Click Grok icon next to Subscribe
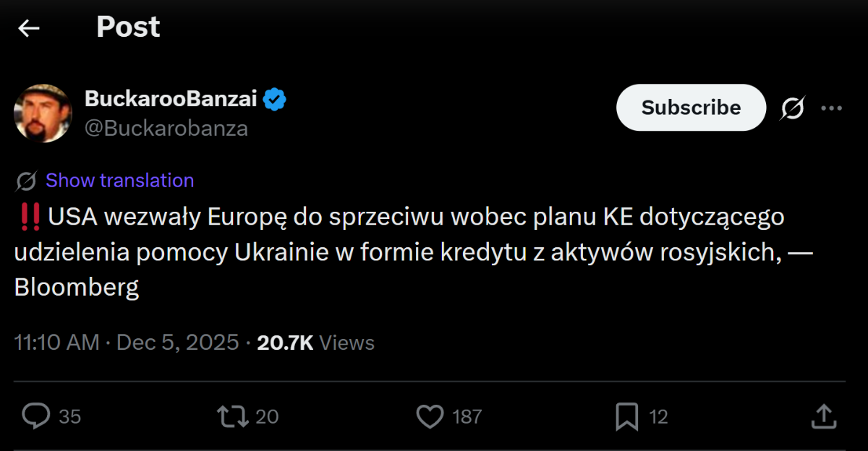This screenshot has height=451, width=868. tap(793, 108)
